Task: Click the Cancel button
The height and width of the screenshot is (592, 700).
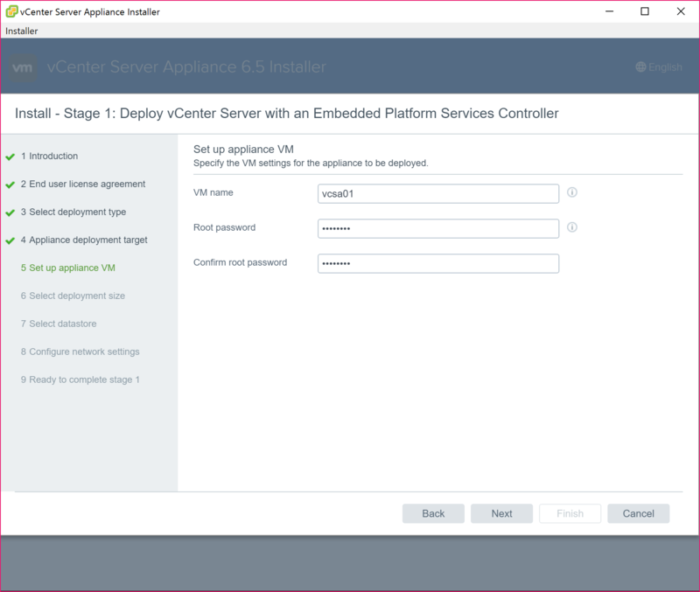Action: click(639, 513)
